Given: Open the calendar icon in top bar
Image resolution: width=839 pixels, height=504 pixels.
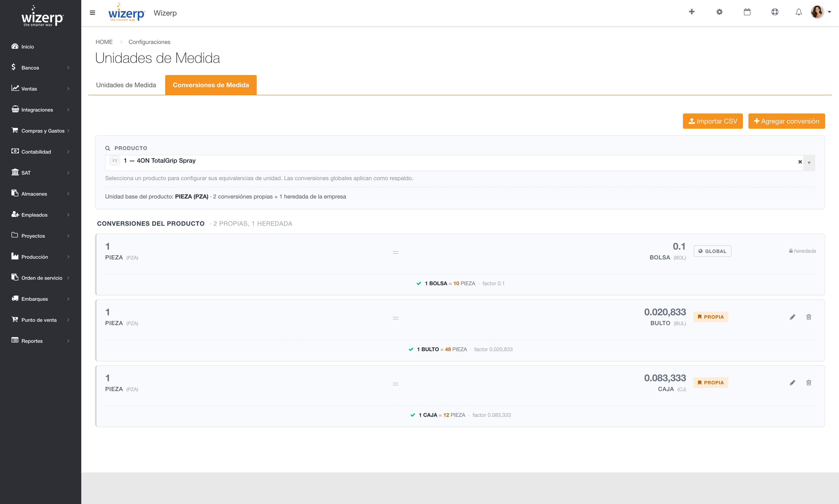Looking at the screenshot, I should click(x=747, y=12).
